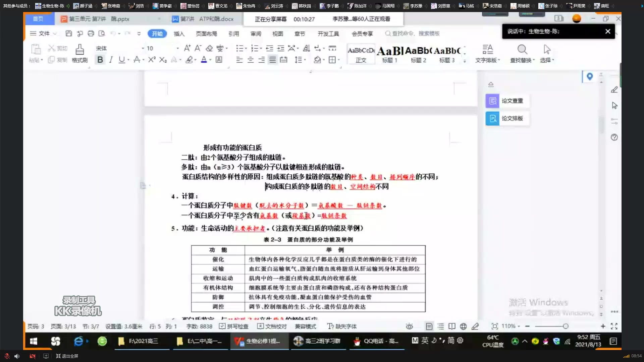Decrease paragraph indent
Viewport: 644px width, 362px height.
pos(269,48)
